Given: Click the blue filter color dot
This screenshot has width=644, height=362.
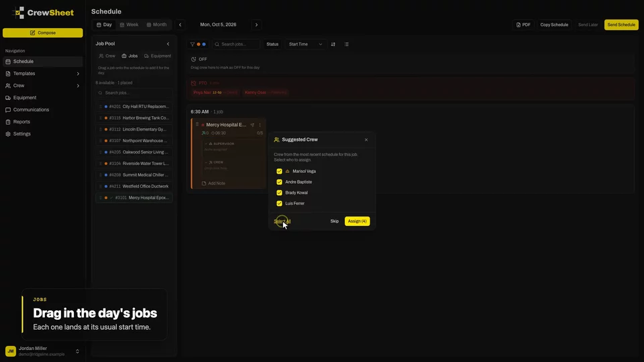Looking at the screenshot, I should tap(204, 44).
